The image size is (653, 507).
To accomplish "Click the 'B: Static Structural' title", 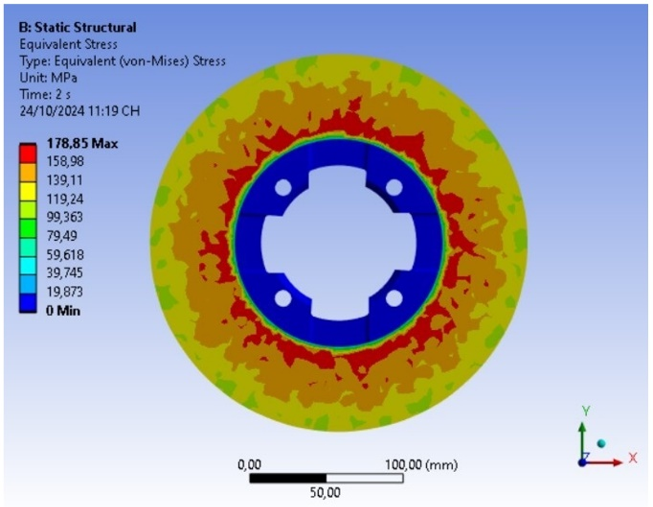I will pos(77,27).
